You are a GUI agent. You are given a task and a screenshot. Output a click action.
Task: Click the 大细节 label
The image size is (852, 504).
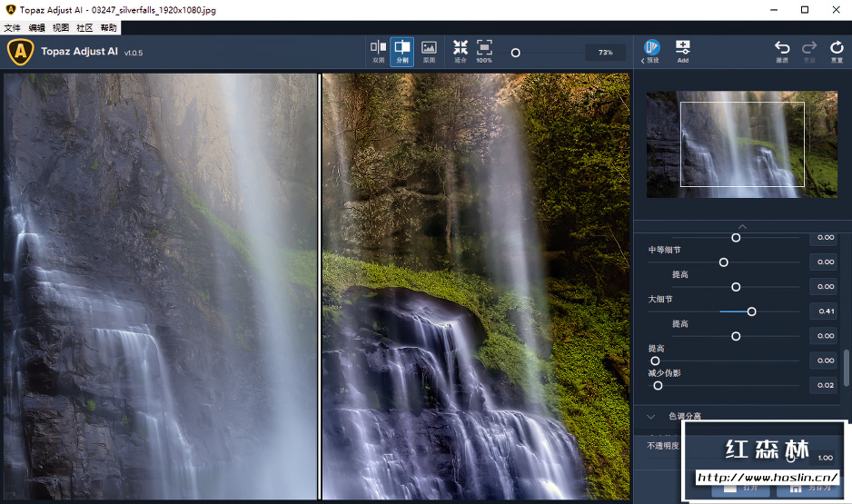(660, 300)
